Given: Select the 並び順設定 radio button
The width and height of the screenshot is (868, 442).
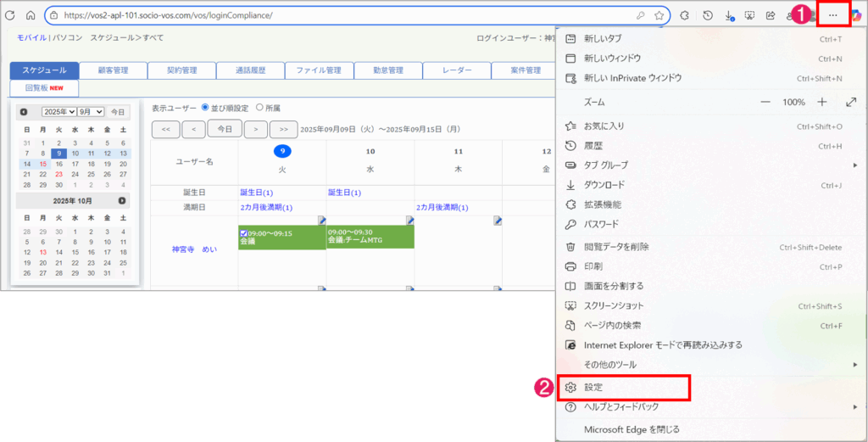Looking at the screenshot, I should pos(205,108).
